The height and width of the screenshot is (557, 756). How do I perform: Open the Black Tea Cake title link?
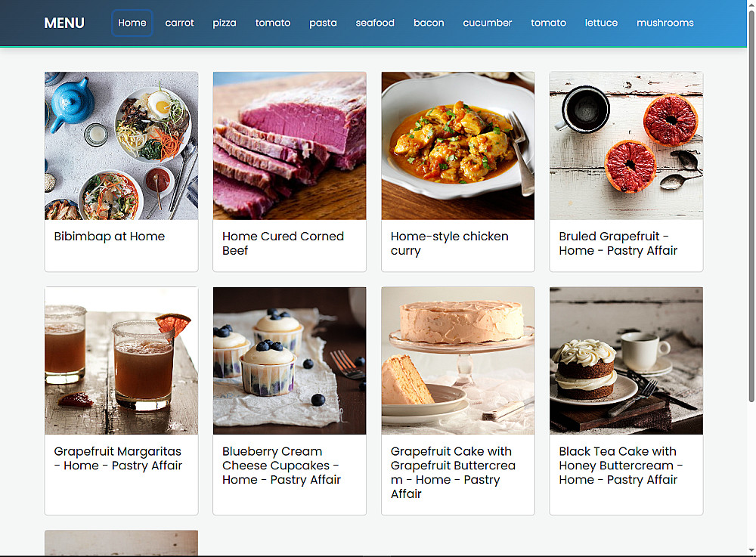[621, 466]
